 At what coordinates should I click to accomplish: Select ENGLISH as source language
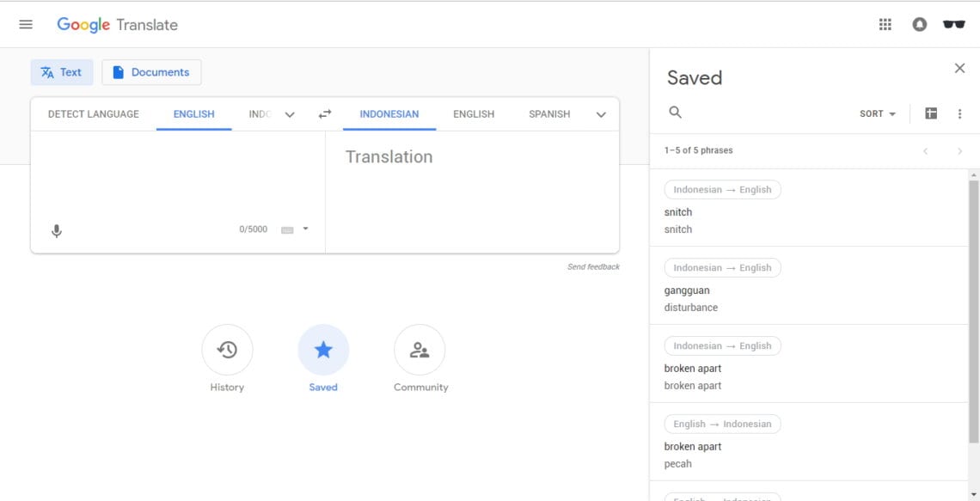coord(193,113)
